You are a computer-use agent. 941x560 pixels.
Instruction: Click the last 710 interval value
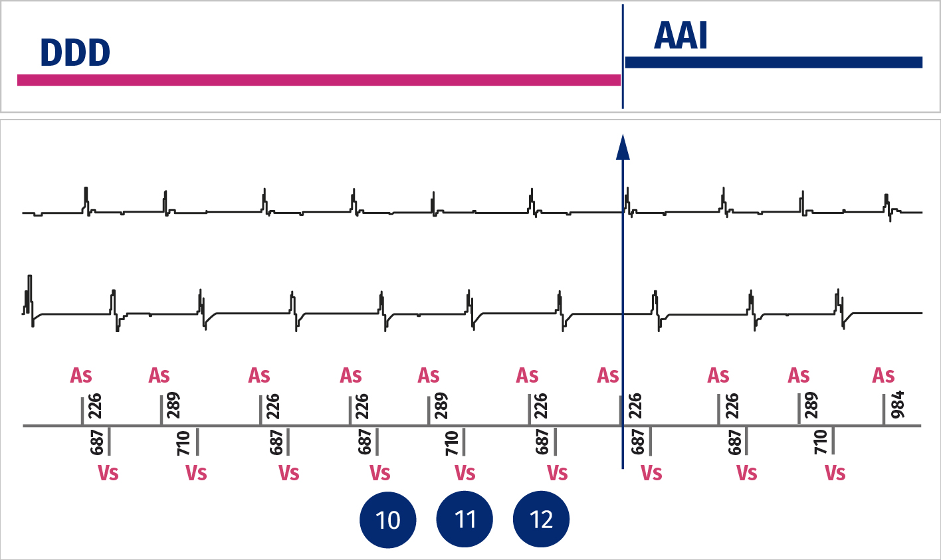coord(821,442)
